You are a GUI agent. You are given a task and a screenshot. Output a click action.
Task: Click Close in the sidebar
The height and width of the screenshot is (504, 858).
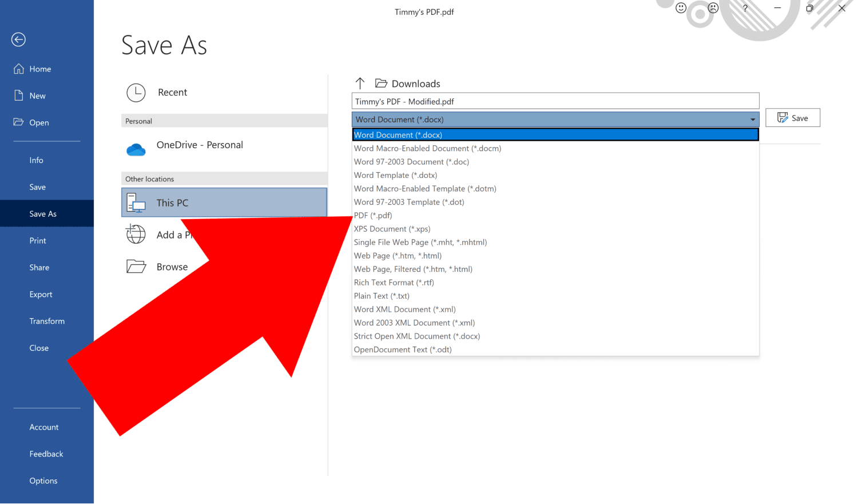tap(39, 348)
